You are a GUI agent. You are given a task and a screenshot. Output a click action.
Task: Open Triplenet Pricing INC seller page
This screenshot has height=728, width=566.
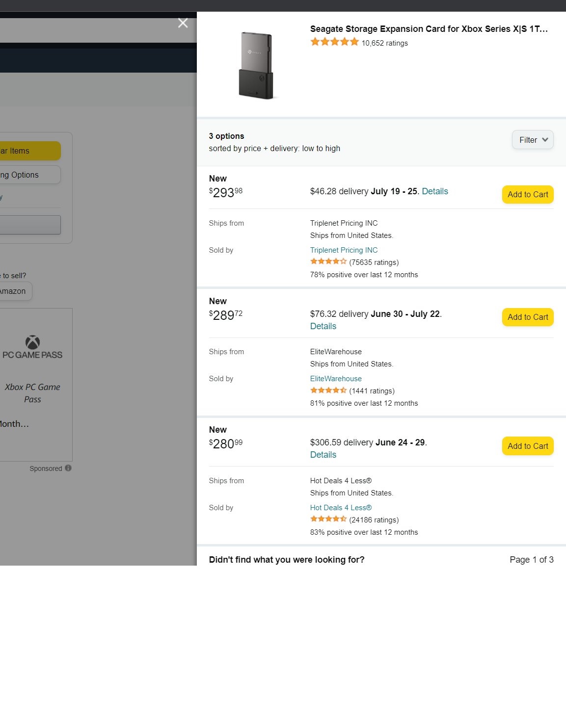click(344, 250)
